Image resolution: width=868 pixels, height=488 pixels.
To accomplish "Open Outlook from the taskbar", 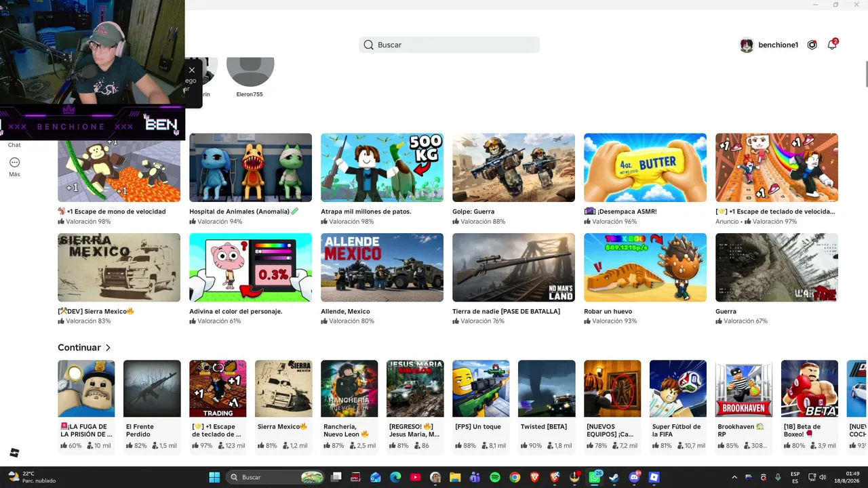I will point(376,477).
